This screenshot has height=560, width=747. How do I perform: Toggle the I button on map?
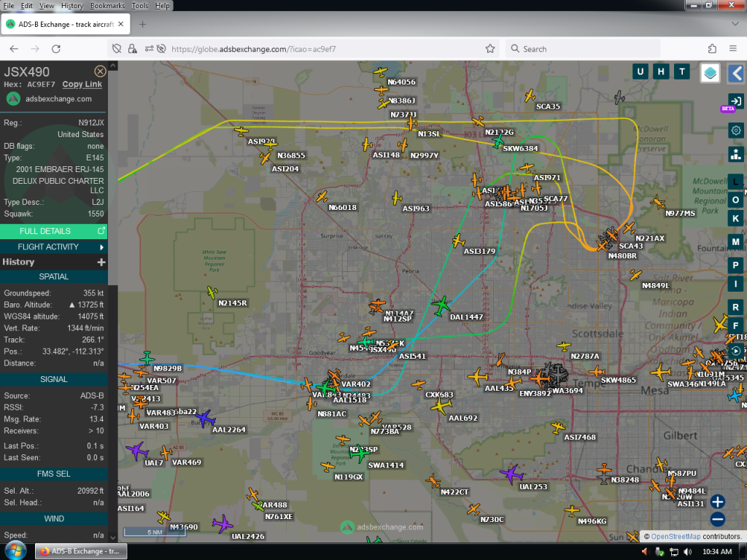tap(735, 284)
